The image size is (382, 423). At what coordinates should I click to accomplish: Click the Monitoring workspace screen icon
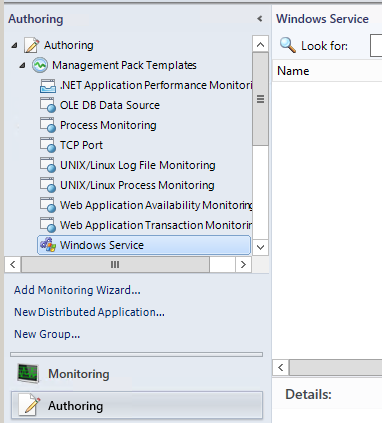coord(28,374)
